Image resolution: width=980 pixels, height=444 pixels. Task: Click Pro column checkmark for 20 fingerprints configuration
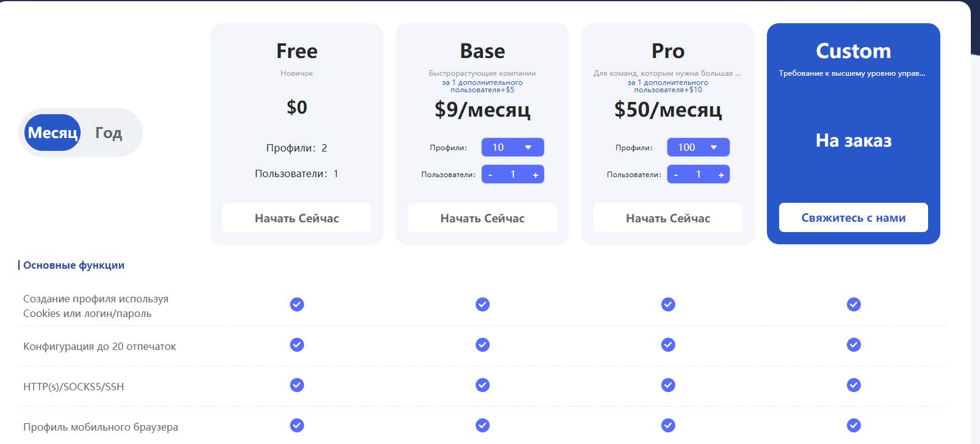tap(668, 345)
